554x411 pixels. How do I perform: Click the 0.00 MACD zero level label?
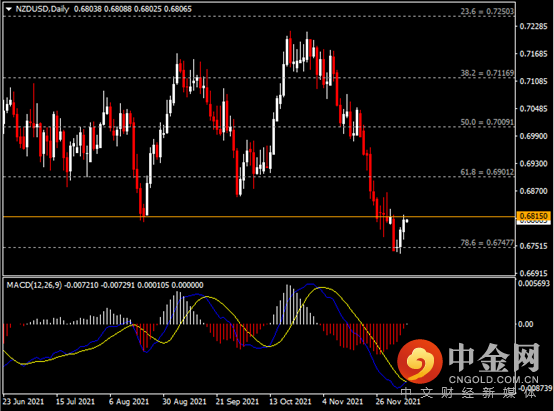[x=526, y=324]
